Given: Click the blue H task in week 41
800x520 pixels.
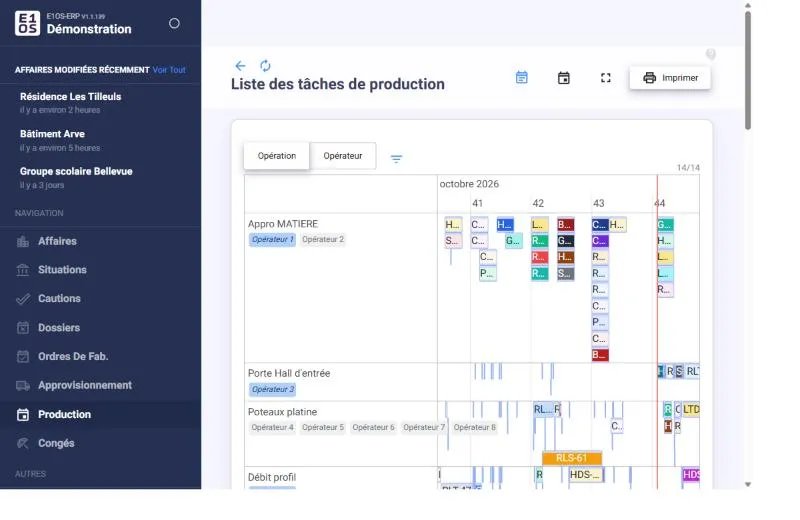Looking at the screenshot, I should (505, 225).
